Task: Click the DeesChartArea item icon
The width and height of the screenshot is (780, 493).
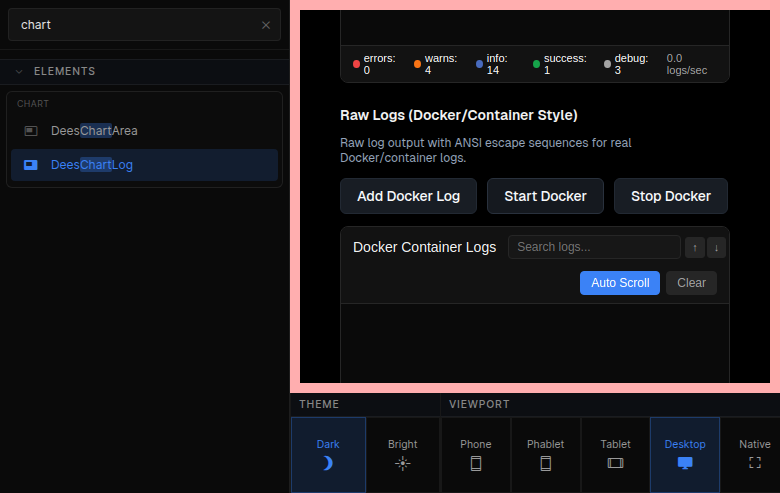Action: pyautogui.click(x=31, y=131)
